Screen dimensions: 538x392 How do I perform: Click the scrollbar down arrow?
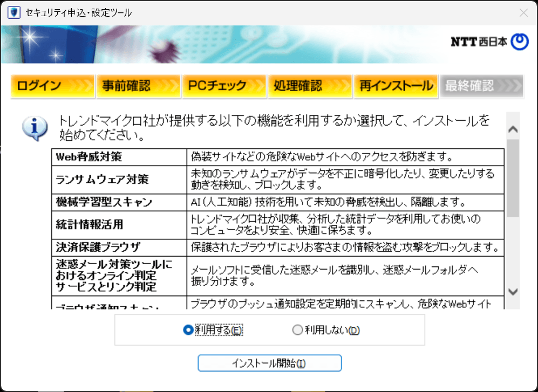(512, 291)
